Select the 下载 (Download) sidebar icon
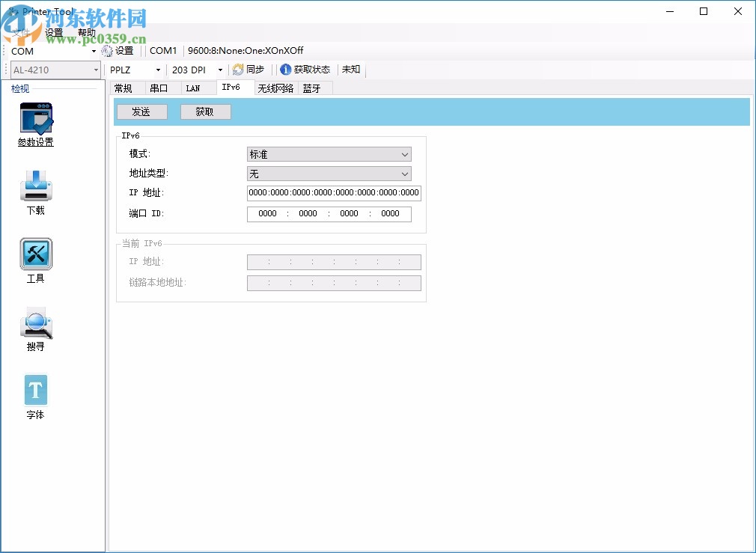Image resolution: width=756 pixels, height=553 pixels. pyautogui.click(x=34, y=187)
